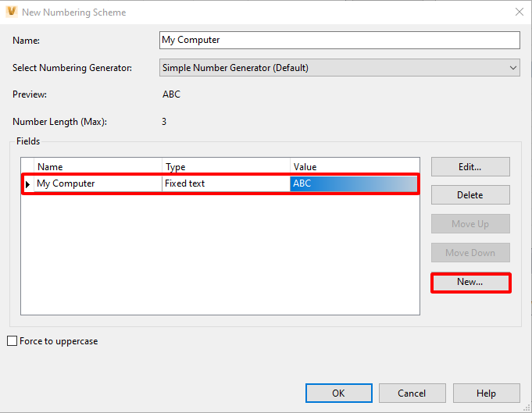Viewport: 532px width, 413px height.
Task: Click the Number Length value "3"
Action: coord(164,121)
